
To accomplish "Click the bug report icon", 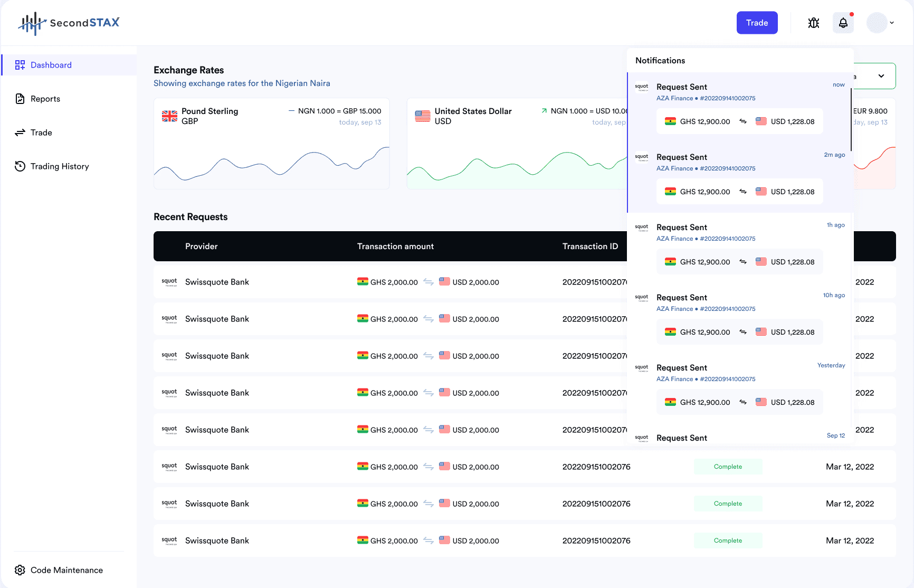I will click(814, 23).
